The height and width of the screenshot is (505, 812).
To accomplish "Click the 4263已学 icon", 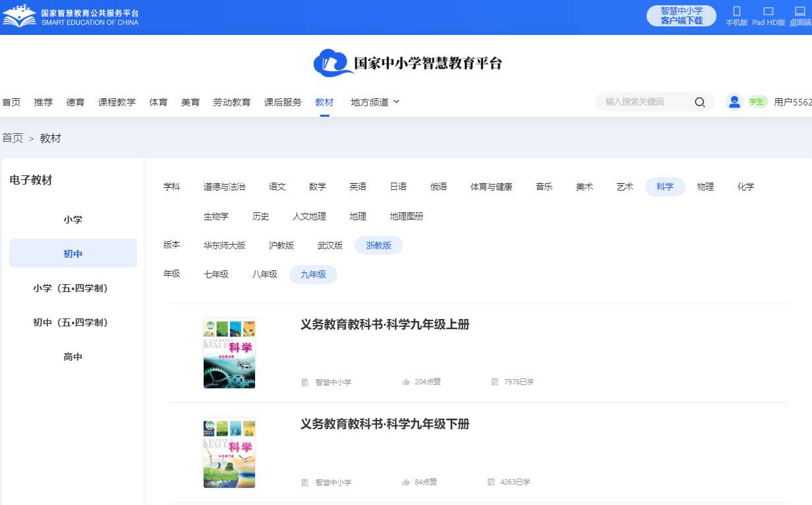I will [491, 482].
